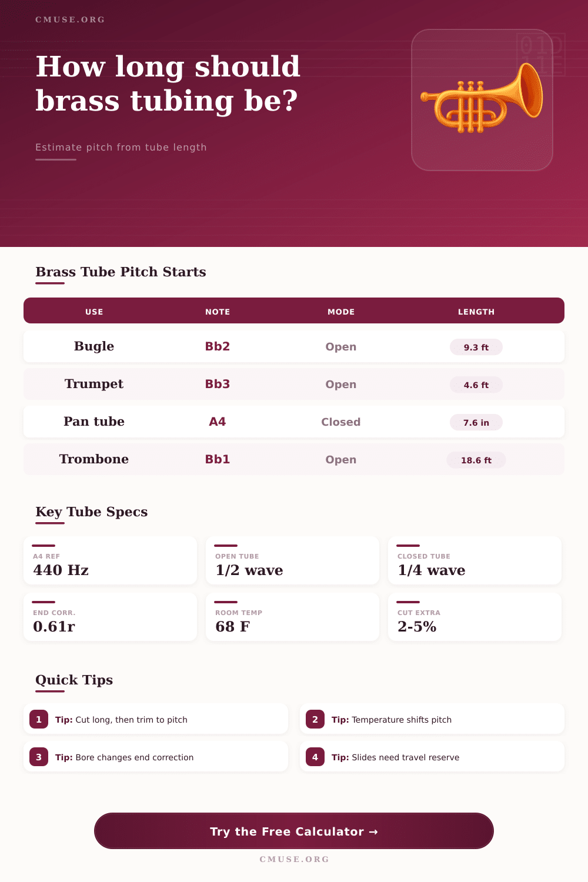Open the CMUSE.ORG link at top
This screenshot has width=588, height=882.
click(x=70, y=19)
